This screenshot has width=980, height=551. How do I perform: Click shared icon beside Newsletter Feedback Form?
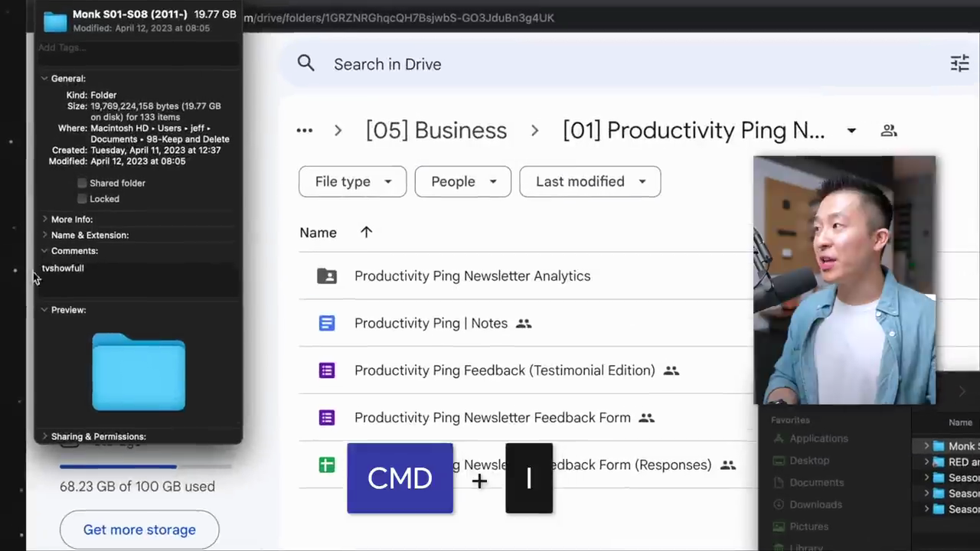pos(647,418)
